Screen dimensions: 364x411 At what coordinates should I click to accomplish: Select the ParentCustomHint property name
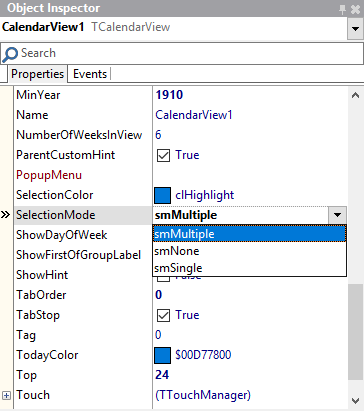click(65, 155)
